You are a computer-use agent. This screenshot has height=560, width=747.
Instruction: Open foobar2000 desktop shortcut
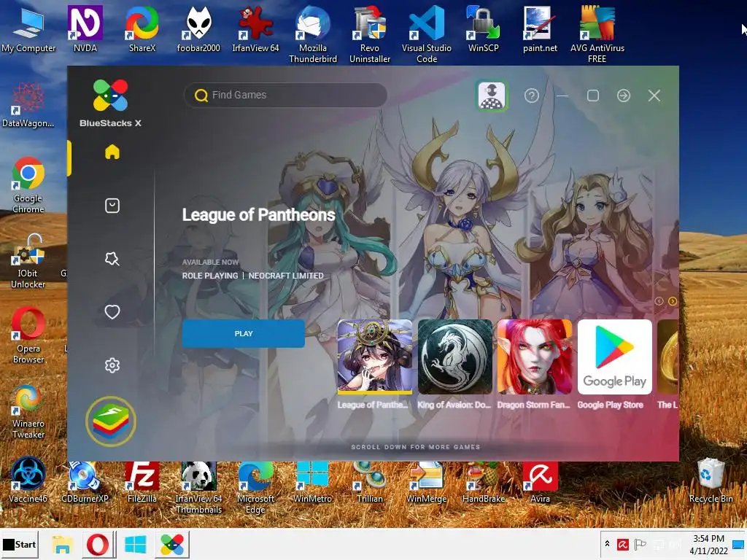pyautogui.click(x=198, y=28)
